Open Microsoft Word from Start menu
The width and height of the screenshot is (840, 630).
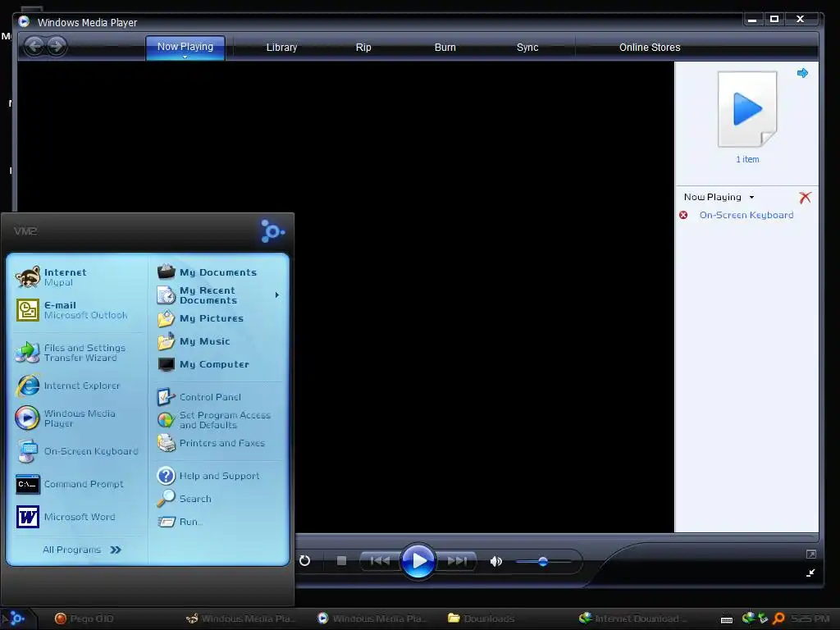pyautogui.click(x=78, y=517)
